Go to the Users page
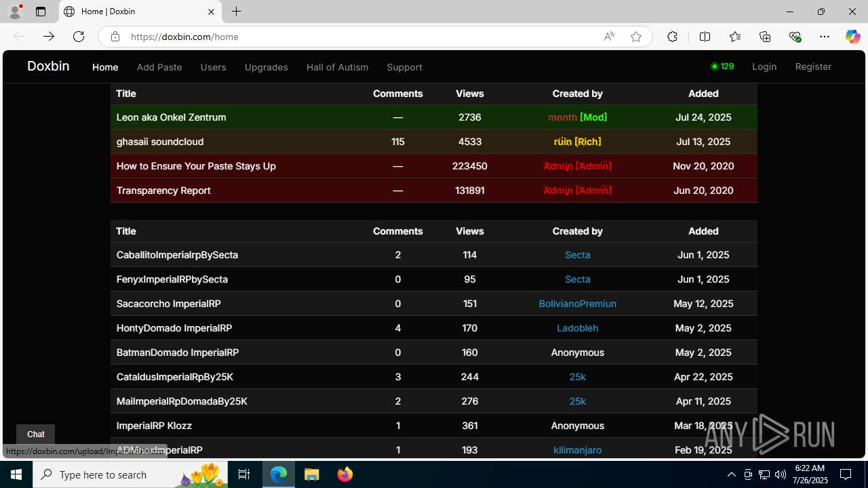The height and width of the screenshot is (488, 868). (x=213, y=67)
